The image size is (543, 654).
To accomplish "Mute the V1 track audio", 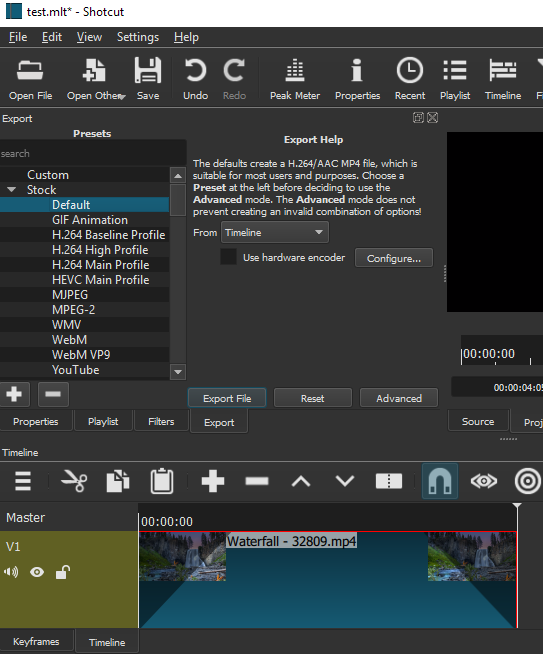I will click(x=11, y=572).
